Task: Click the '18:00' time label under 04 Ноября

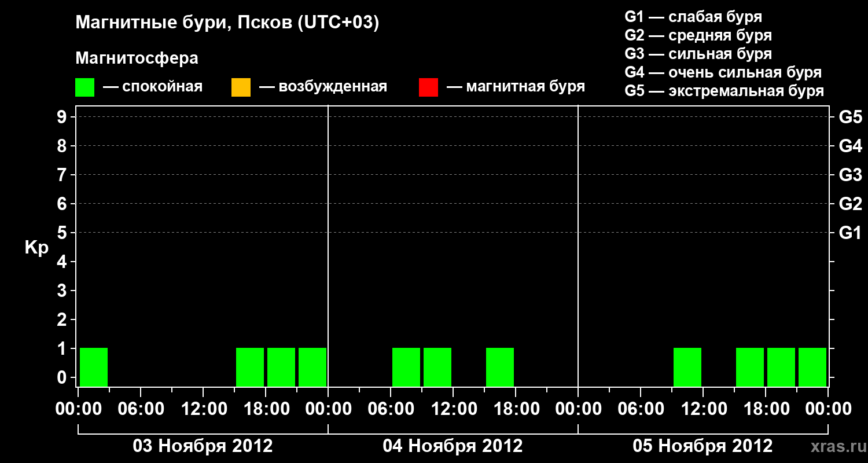Action: (516, 409)
